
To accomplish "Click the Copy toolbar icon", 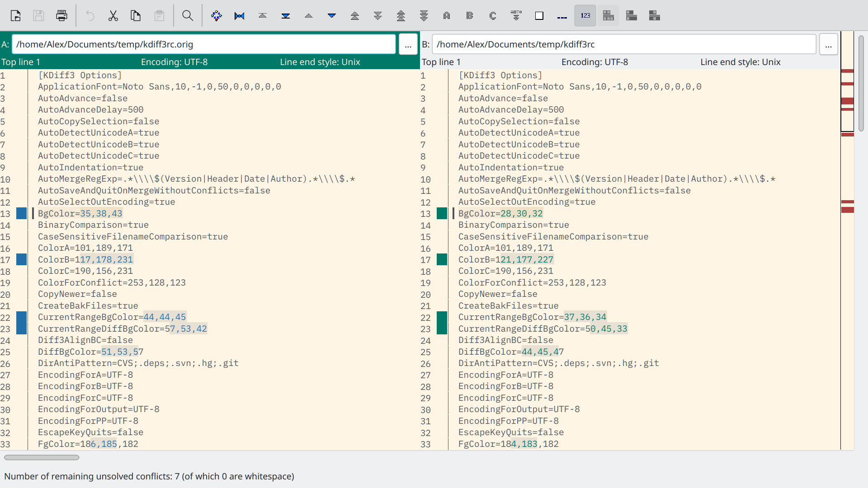I will click(x=136, y=16).
